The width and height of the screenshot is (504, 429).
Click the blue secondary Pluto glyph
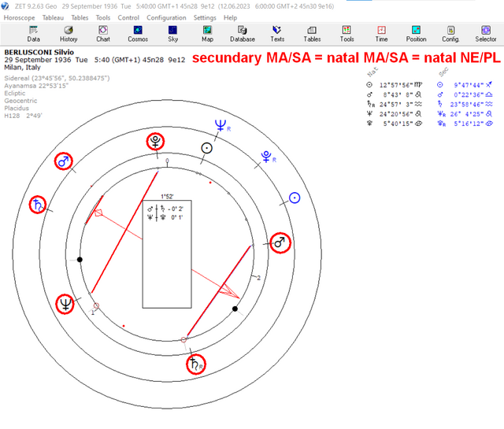click(266, 157)
